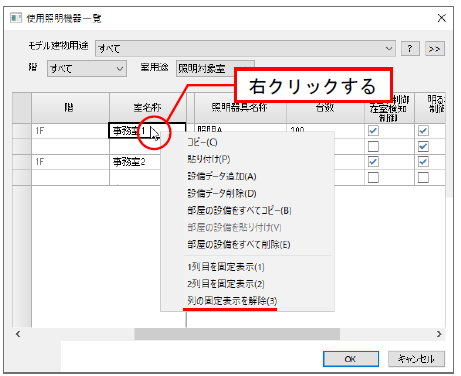Click the OK button

pos(351,359)
